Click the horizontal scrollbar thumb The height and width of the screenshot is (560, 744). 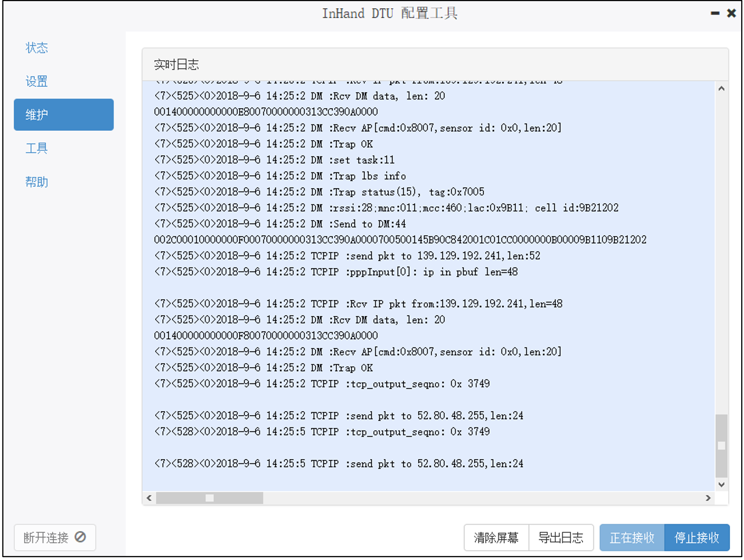(210, 498)
